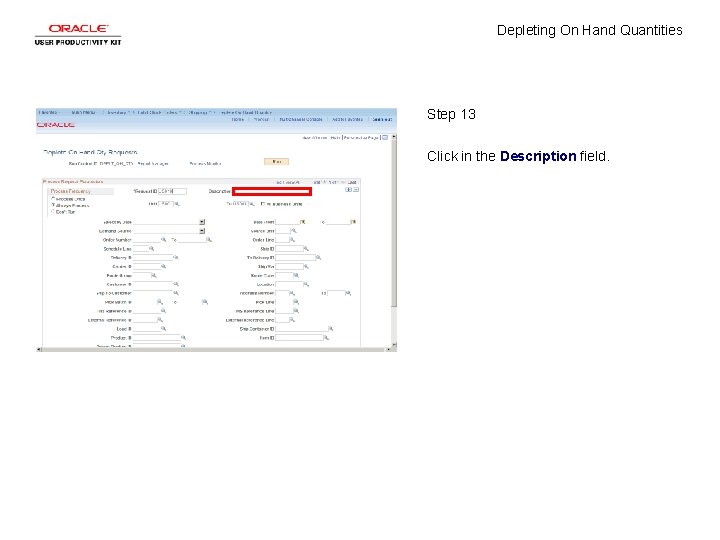Open lookup for To Delivery ID field
The image size is (720, 540).
click(318, 258)
